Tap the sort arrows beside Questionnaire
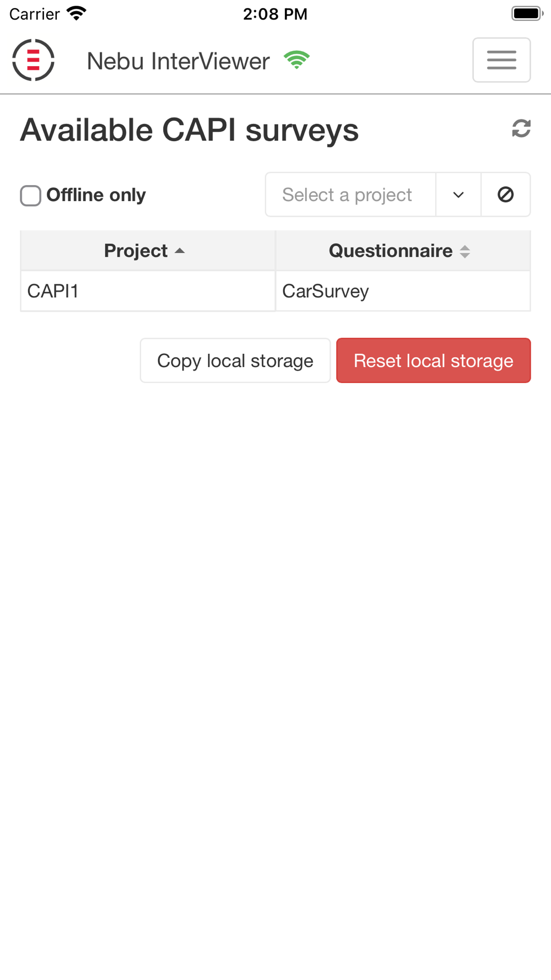This screenshot has width=551, height=980. click(x=465, y=251)
